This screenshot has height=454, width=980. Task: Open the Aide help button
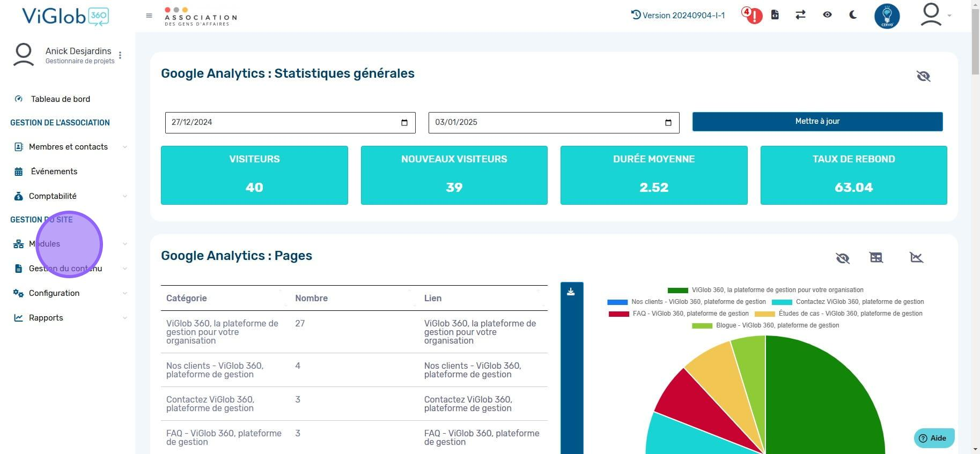[x=934, y=438]
